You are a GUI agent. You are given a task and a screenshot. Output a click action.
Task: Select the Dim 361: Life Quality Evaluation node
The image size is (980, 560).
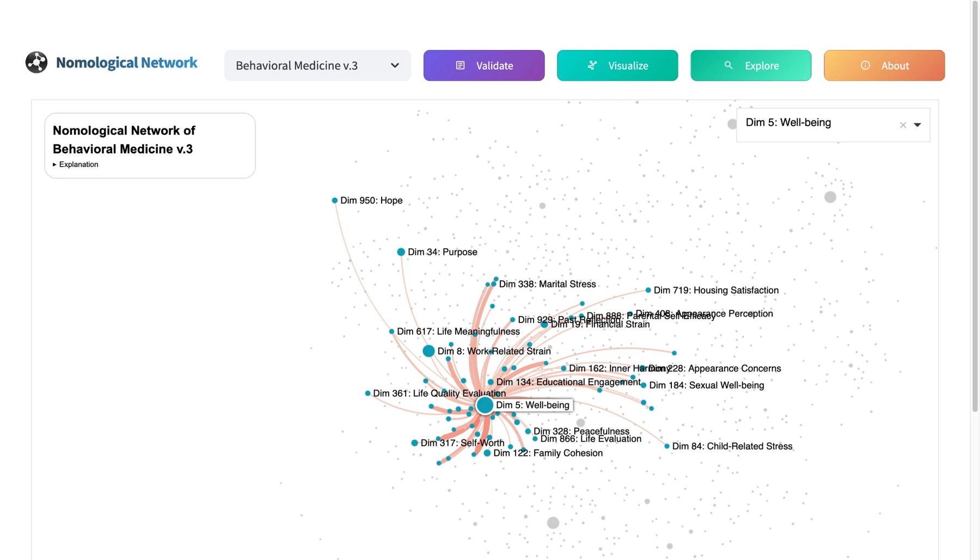(x=367, y=393)
